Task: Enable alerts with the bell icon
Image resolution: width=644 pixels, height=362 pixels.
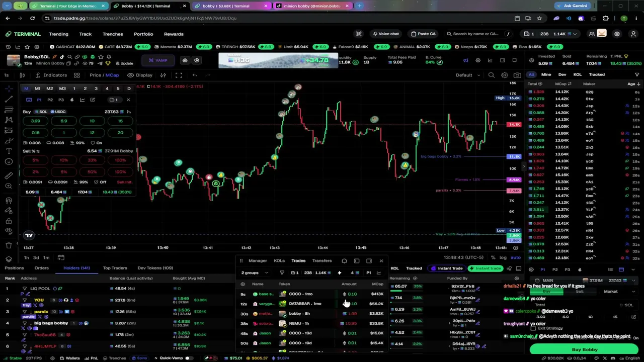Action: tap(108, 57)
